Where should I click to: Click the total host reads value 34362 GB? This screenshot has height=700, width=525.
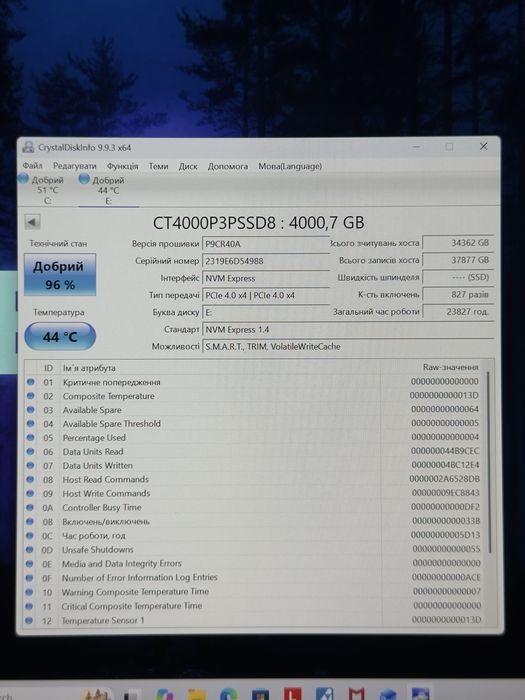point(458,243)
